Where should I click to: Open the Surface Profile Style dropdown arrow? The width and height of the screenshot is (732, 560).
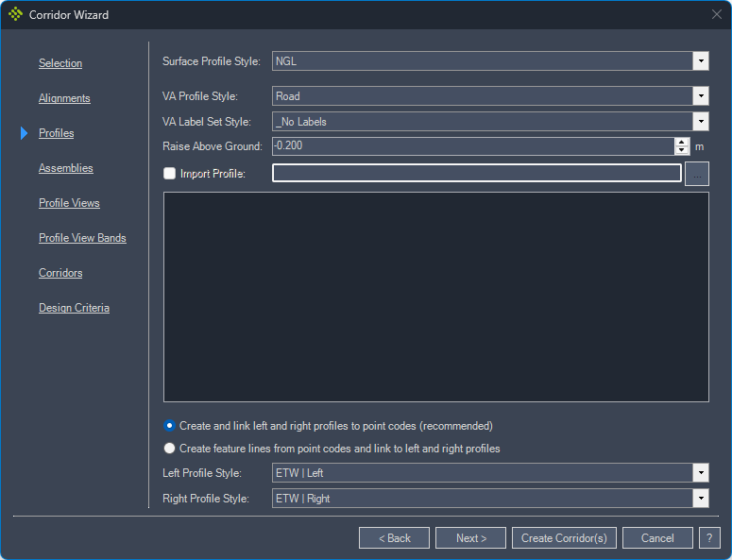tap(701, 61)
